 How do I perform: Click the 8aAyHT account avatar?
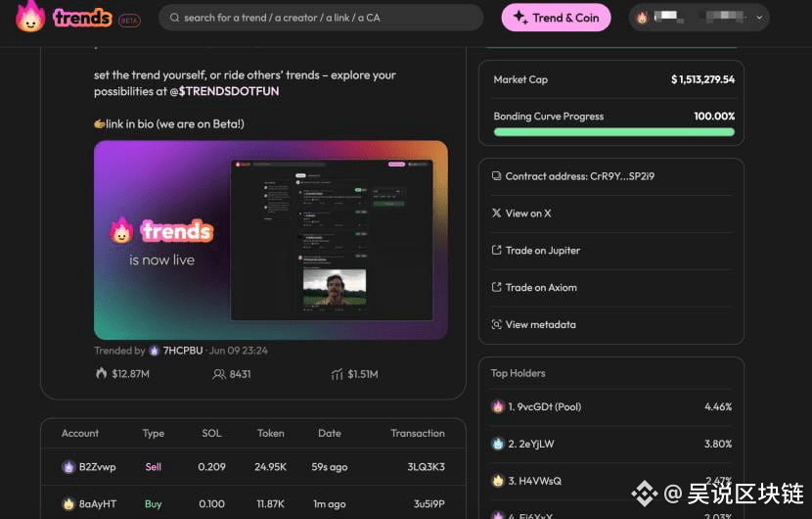pos(68,503)
